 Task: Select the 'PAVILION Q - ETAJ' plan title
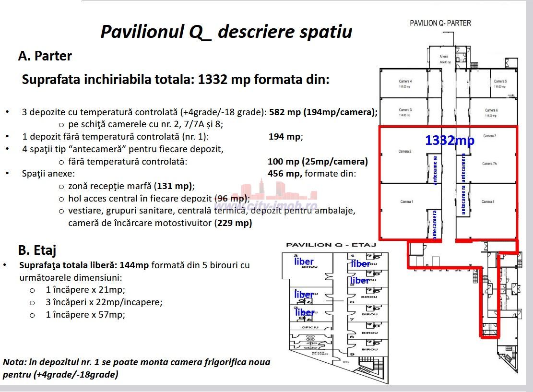point(331,245)
